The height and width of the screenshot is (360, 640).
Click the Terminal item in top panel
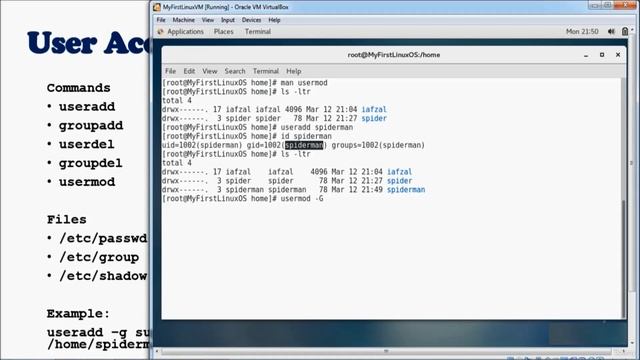click(x=258, y=31)
